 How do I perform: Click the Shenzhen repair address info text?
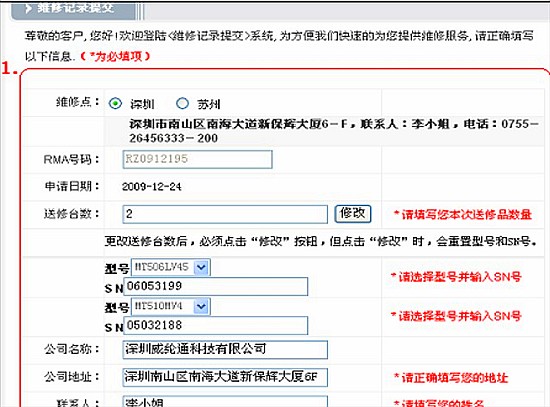coord(333,131)
